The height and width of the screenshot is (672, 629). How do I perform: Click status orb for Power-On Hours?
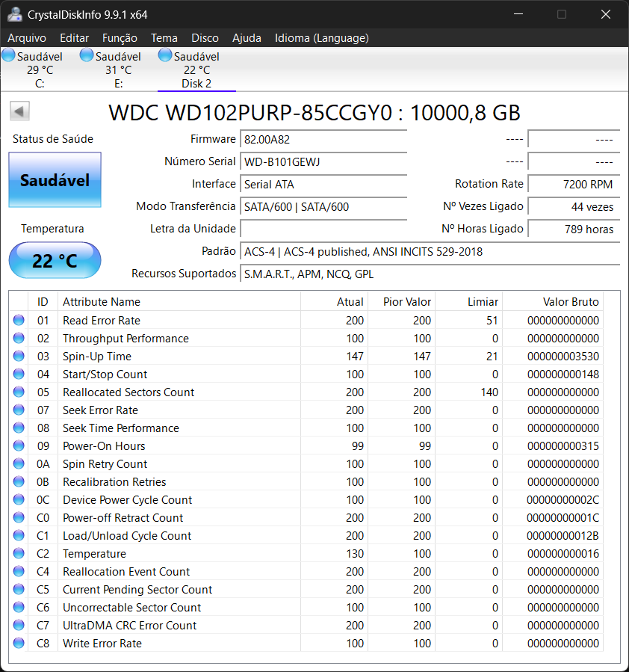(19, 446)
